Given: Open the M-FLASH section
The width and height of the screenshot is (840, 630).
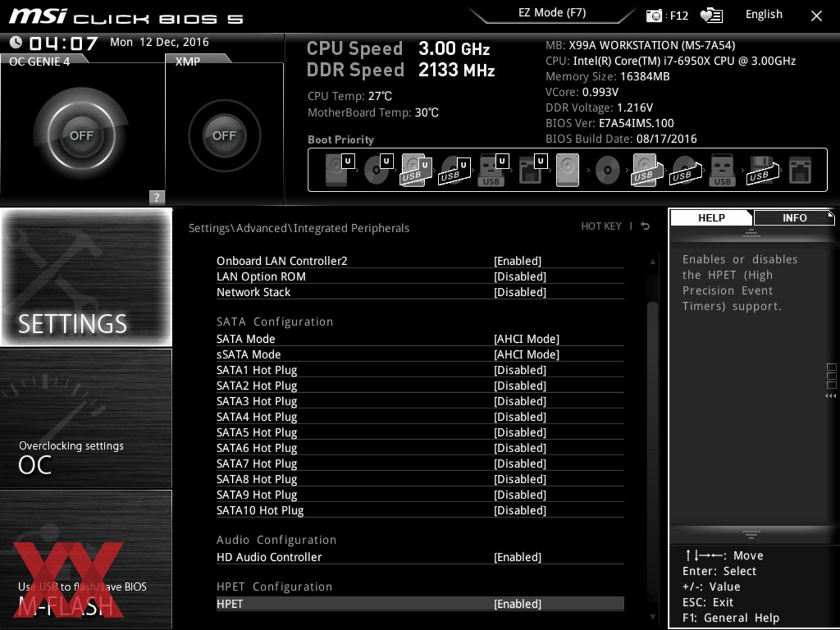Looking at the screenshot, I should click(x=86, y=560).
